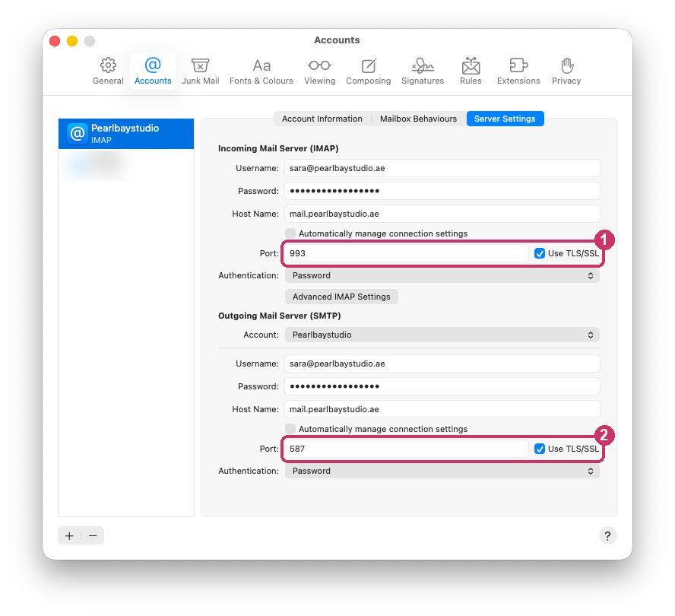Select the Accounts toolbar icon
Image resolution: width=675 pixels, height=616 pixels.
coord(153,71)
